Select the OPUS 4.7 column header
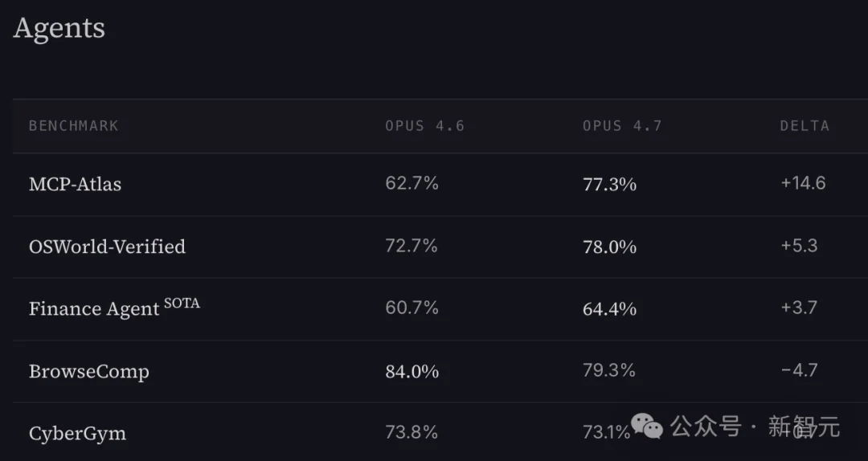This screenshot has width=868, height=461. pos(622,126)
